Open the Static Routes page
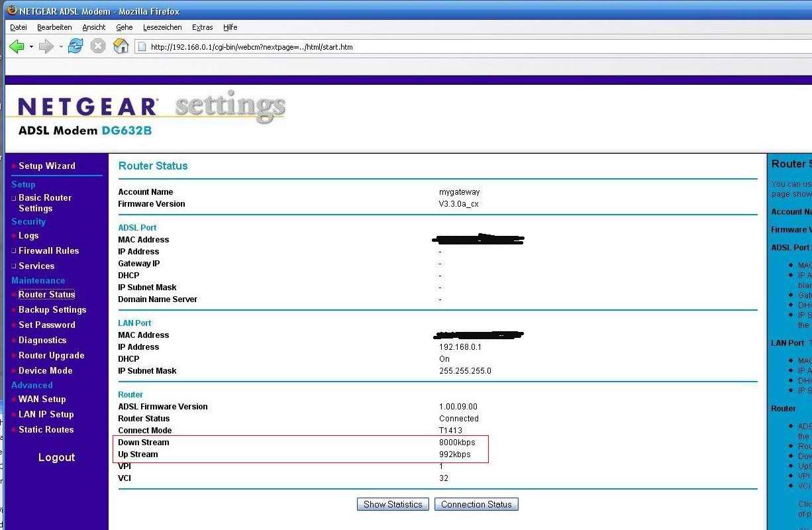 coord(46,429)
